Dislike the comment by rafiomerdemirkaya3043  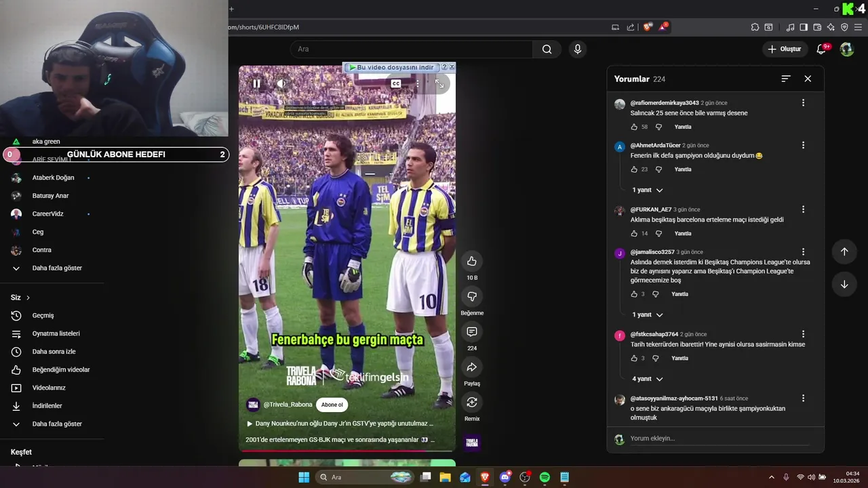(658, 127)
